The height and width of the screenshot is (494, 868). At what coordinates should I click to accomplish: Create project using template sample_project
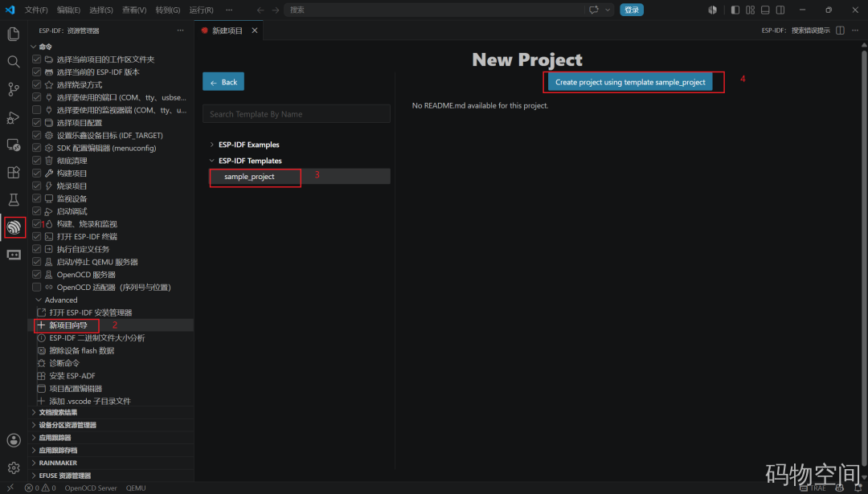pyautogui.click(x=630, y=82)
